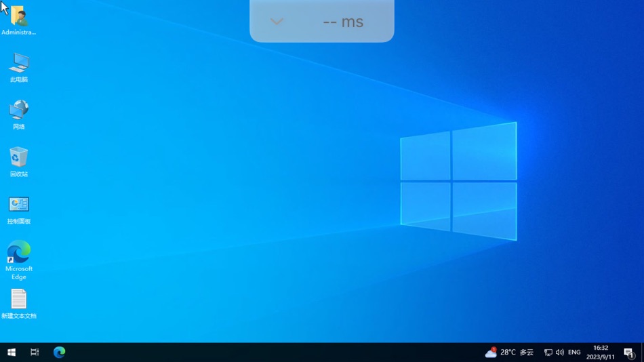
Task: Select the 控制面板 Control Panel icon
Action: click(x=19, y=210)
